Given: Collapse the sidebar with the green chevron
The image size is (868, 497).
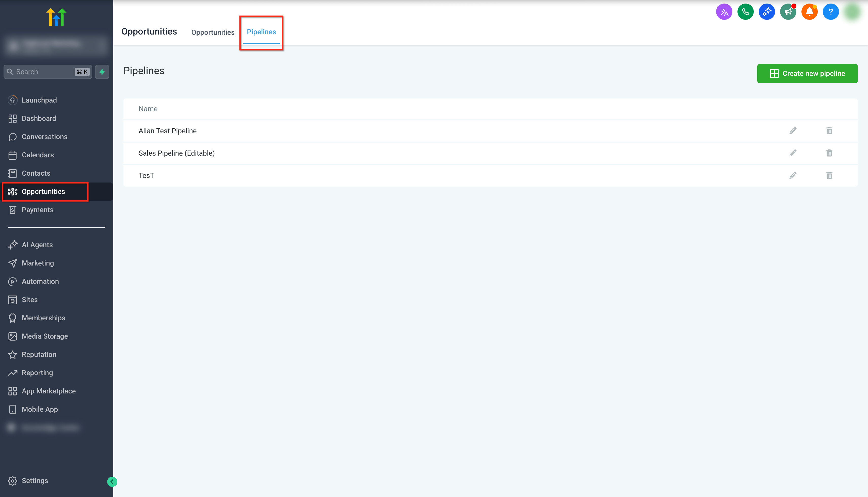Looking at the screenshot, I should (112, 482).
